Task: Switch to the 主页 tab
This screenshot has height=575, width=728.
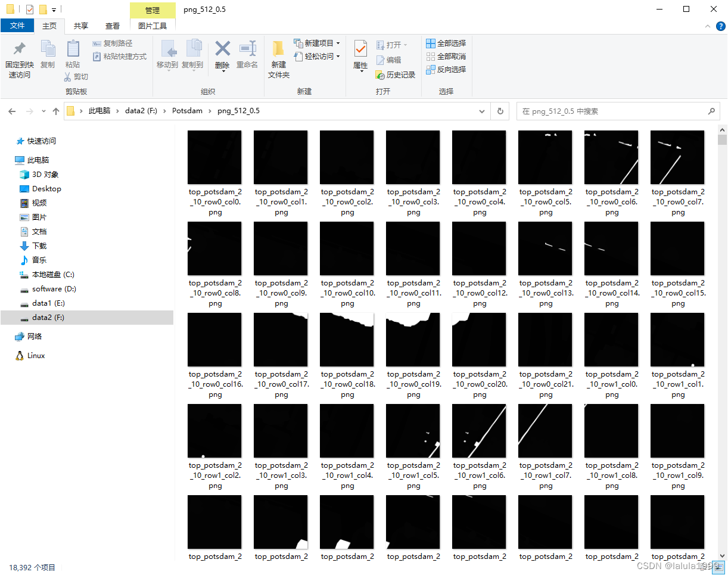Action: point(49,26)
